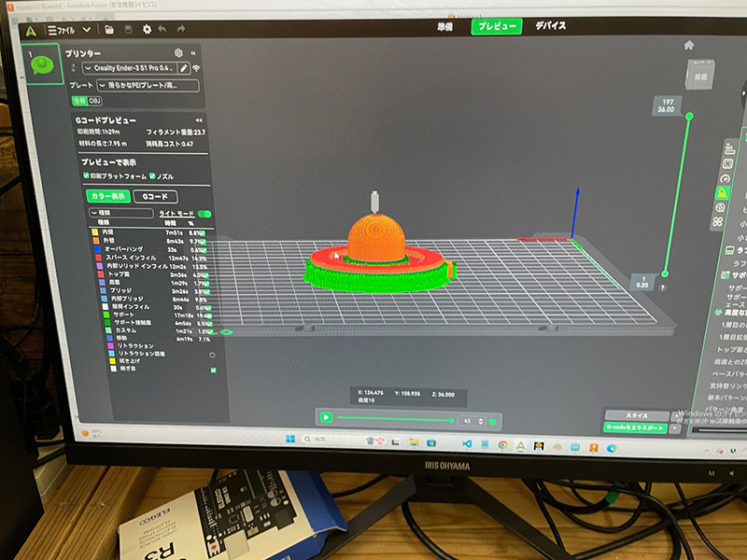
Task: Switch off the ライト モード toggle
Action: [204, 214]
